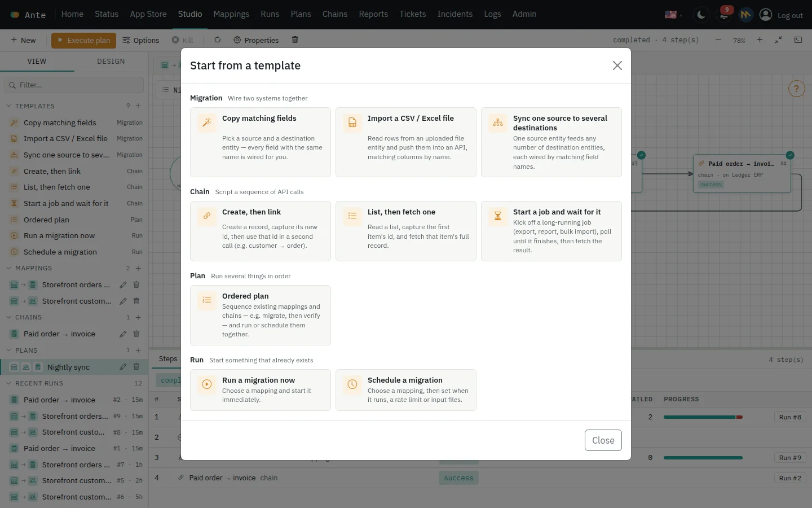The height and width of the screenshot is (508, 812).
Task: Pick the Start a job and wait card
Action: point(551,231)
